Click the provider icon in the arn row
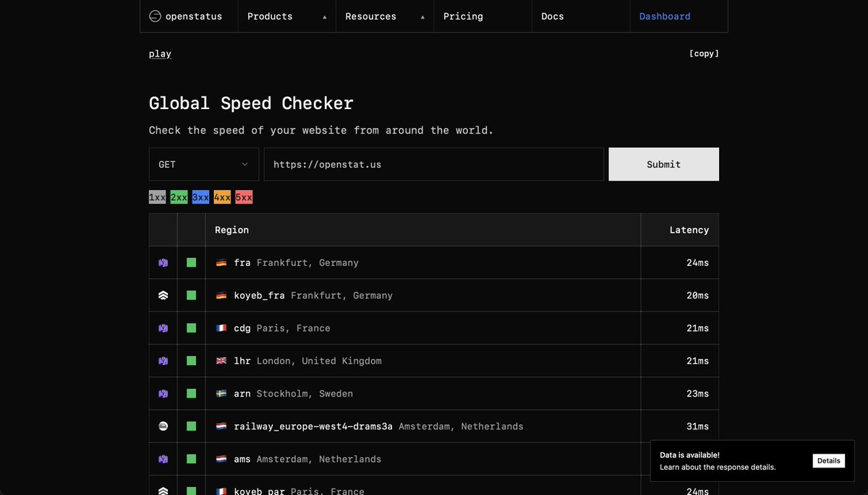The width and height of the screenshot is (868, 495). click(163, 394)
